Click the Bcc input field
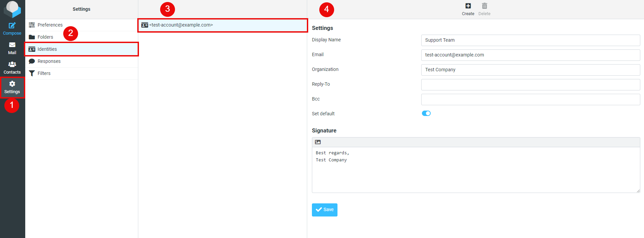 pyautogui.click(x=530, y=100)
